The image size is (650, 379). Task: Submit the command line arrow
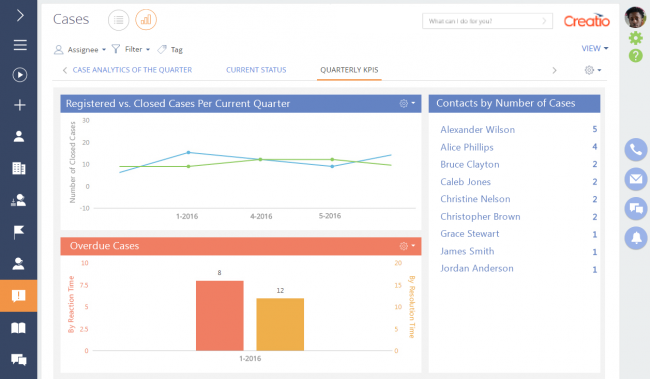tap(544, 21)
